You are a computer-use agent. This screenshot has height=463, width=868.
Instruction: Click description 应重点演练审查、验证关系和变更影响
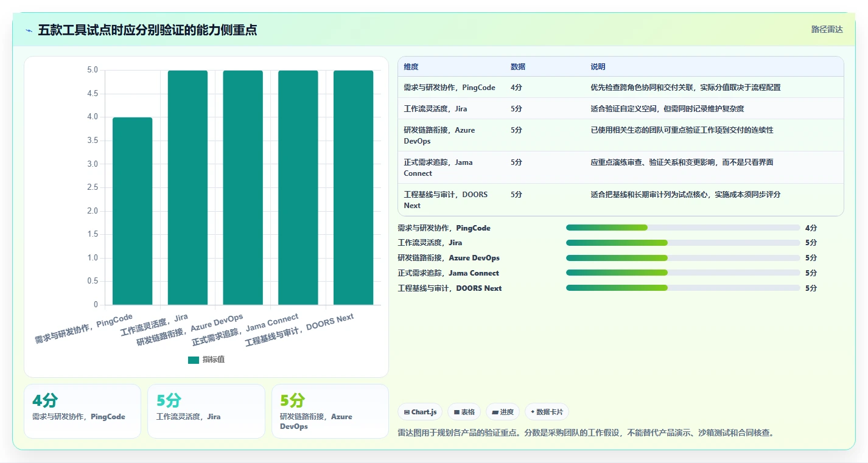pos(682,162)
